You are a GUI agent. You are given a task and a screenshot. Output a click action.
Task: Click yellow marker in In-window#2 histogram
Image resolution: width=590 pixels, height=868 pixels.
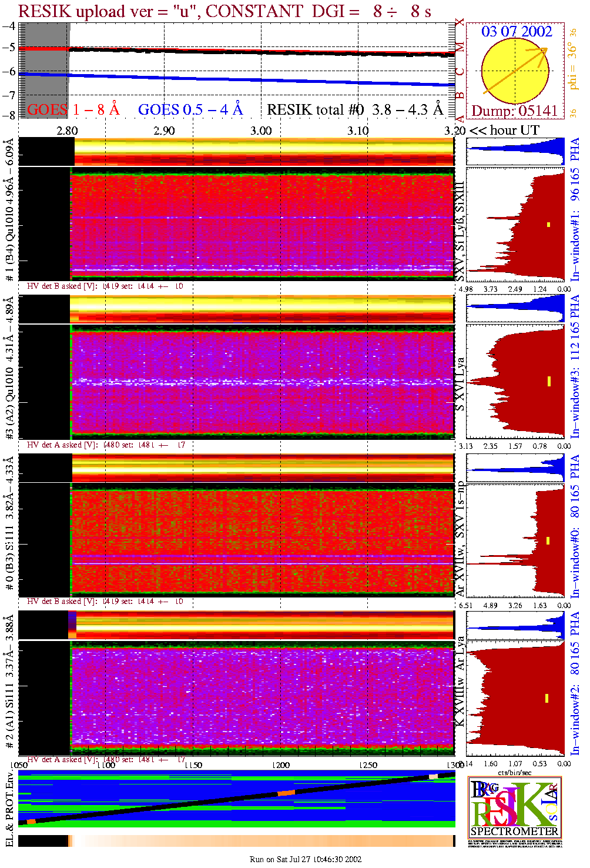(547, 698)
